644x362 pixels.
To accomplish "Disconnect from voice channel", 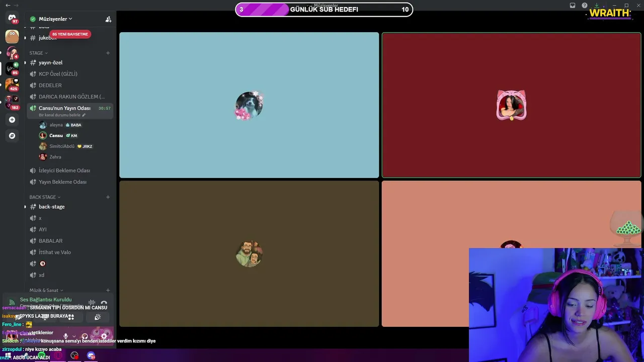I will (x=104, y=303).
